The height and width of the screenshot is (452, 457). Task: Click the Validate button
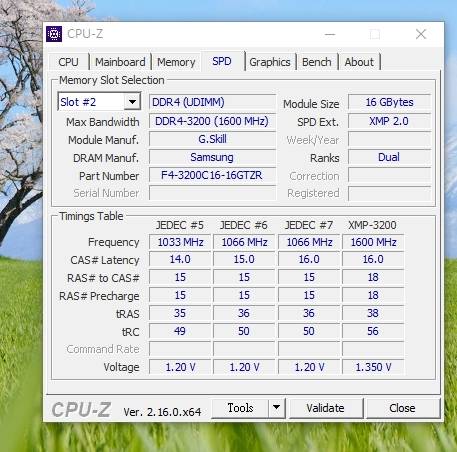pos(325,408)
